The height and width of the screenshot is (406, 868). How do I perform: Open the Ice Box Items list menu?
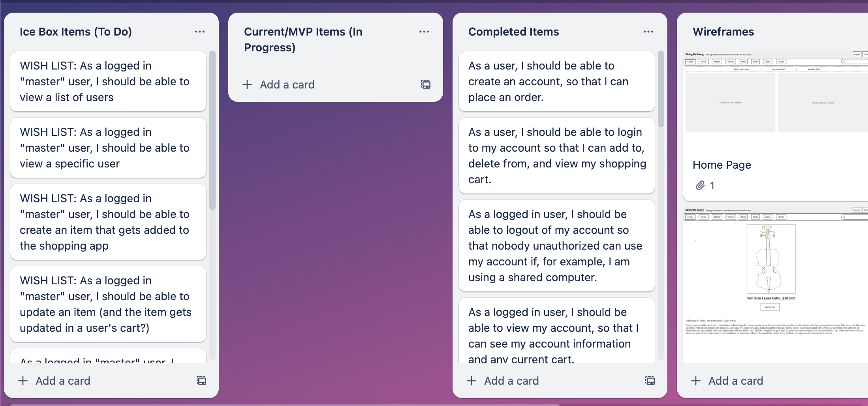point(200,32)
